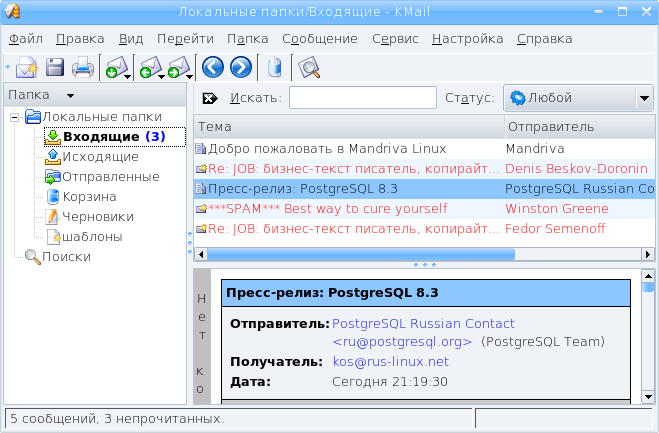Click the Trash folder icon

pyautogui.click(x=53, y=197)
